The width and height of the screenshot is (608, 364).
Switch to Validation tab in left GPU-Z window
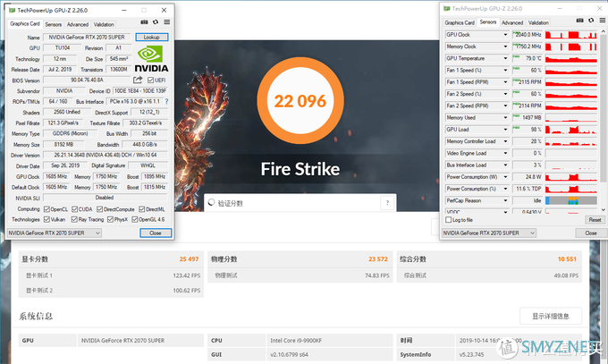click(104, 24)
